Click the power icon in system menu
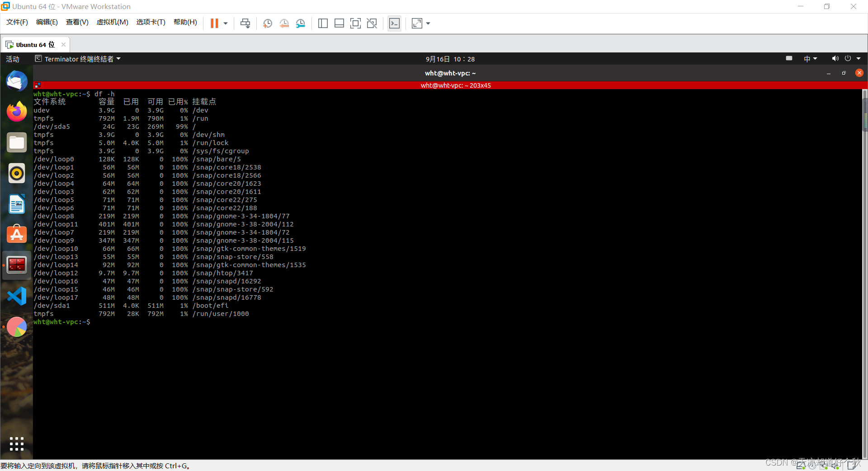 (x=848, y=58)
